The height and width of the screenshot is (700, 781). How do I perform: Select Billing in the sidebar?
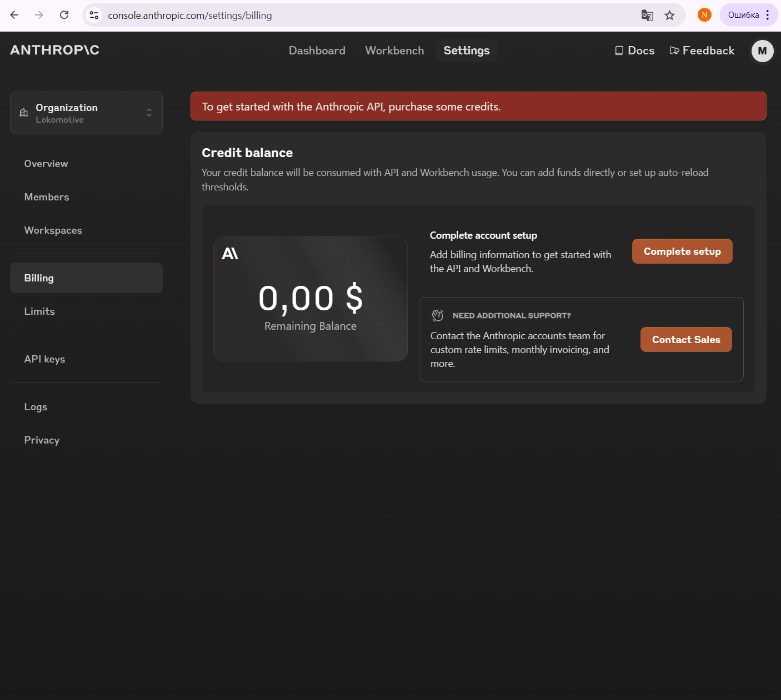click(x=86, y=278)
